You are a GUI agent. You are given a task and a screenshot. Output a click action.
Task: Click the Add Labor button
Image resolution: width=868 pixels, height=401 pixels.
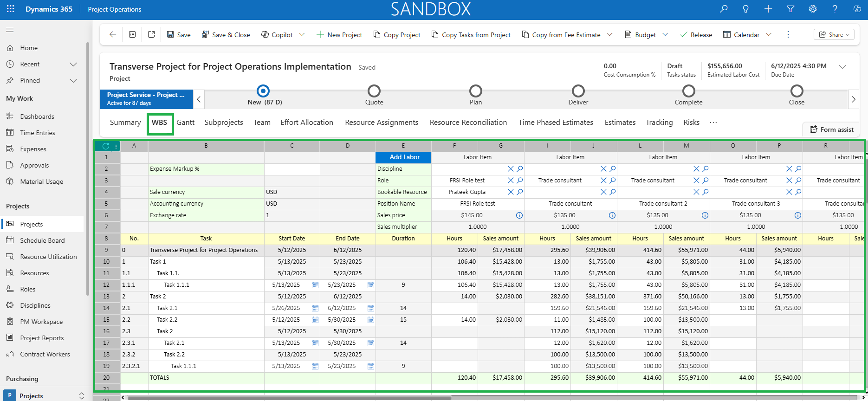404,157
